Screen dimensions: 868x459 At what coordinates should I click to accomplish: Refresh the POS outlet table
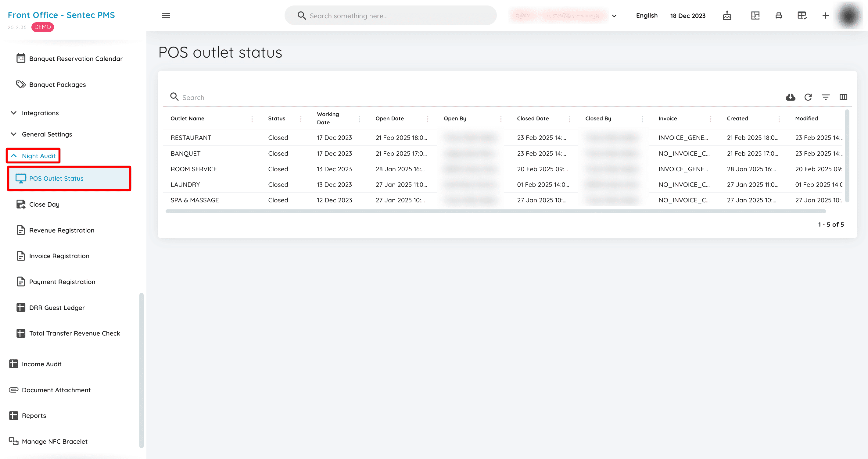(808, 97)
